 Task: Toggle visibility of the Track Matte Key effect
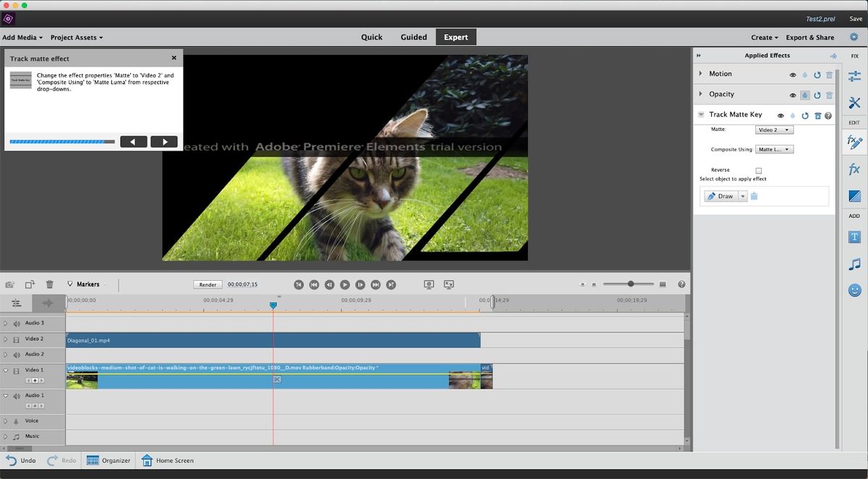(x=780, y=114)
